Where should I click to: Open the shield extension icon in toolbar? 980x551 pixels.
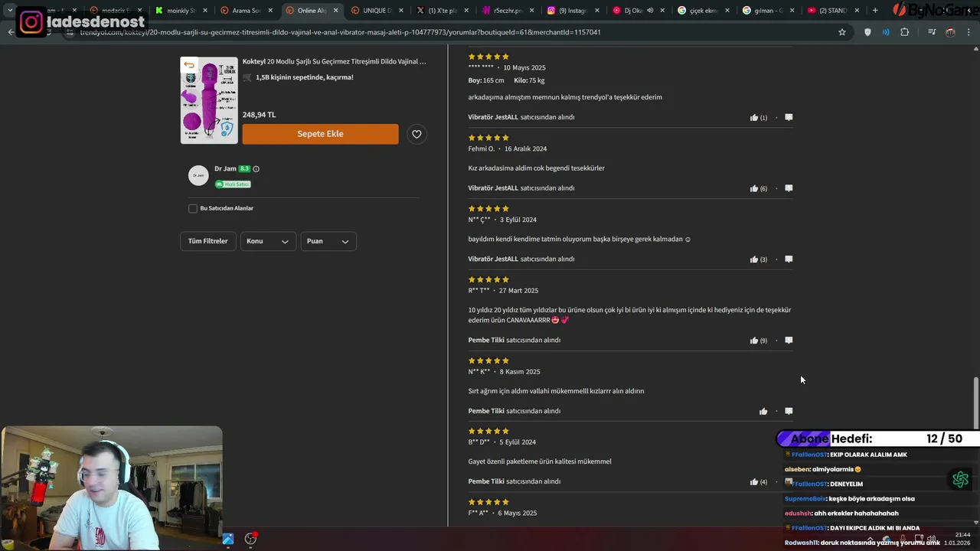(867, 32)
